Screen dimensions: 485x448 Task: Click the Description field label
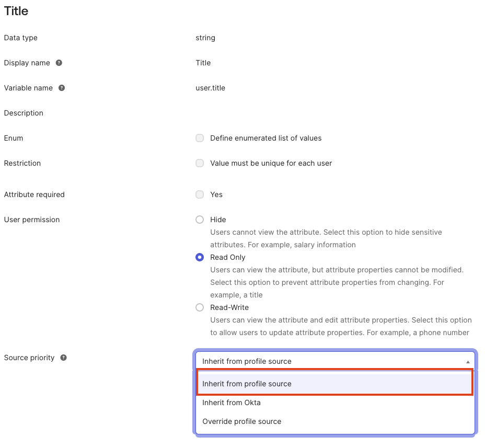(24, 113)
